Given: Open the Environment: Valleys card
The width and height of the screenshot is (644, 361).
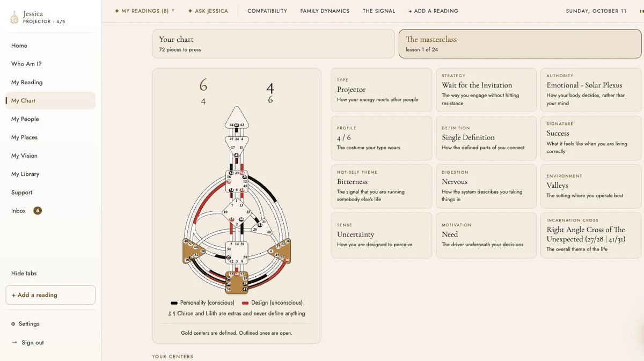Looking at the screenshot, I should click(x=591, y=186).
